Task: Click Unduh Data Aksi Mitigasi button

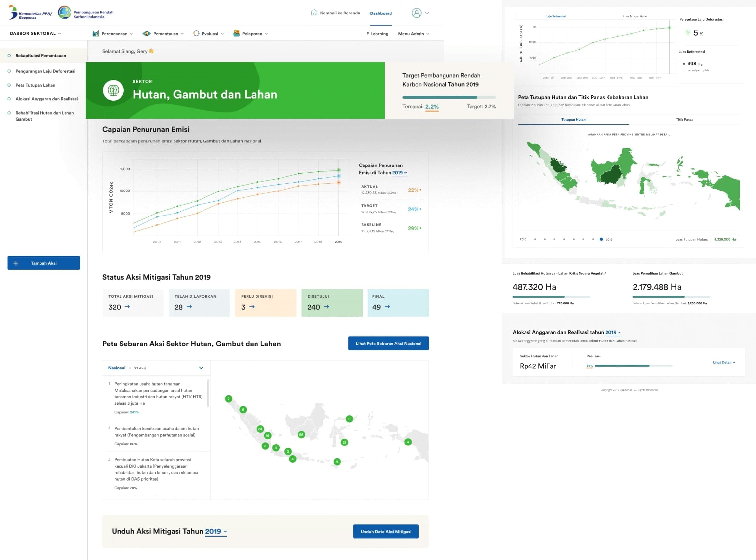Action: click(x=386, y=531)
